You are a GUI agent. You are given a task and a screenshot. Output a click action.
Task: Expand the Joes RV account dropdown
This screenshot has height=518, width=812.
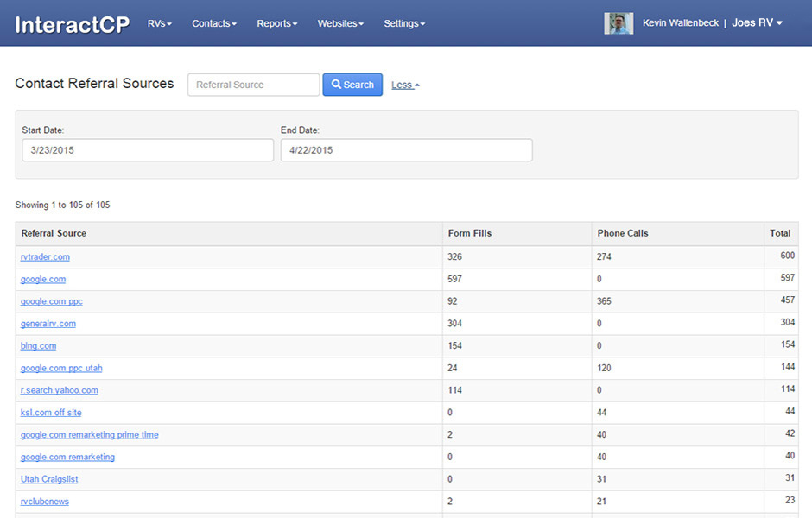coord(757,22)
